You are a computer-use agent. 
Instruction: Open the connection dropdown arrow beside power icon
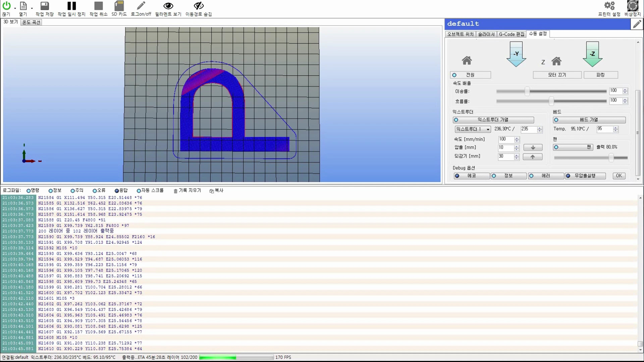point(15,8)
